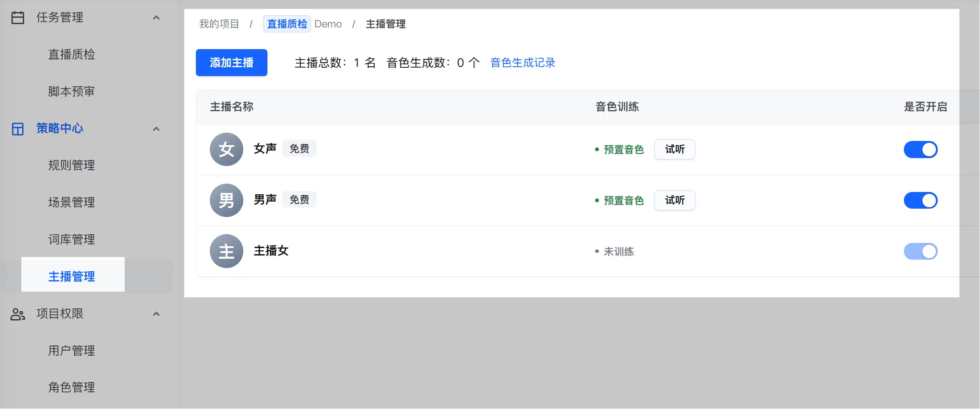
Task: Click the 任务管理 calendar icon
Action: click(18, 18)
